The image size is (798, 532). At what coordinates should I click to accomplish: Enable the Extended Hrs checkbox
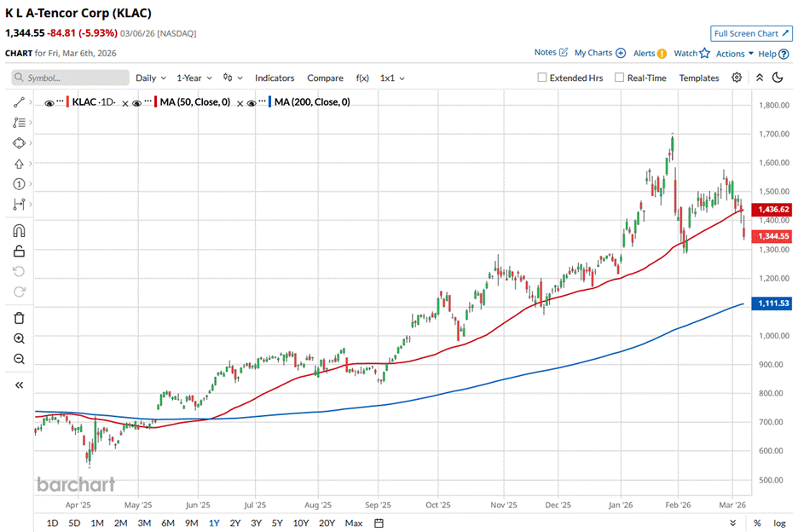pyautogui.click(x=542, y=78)
